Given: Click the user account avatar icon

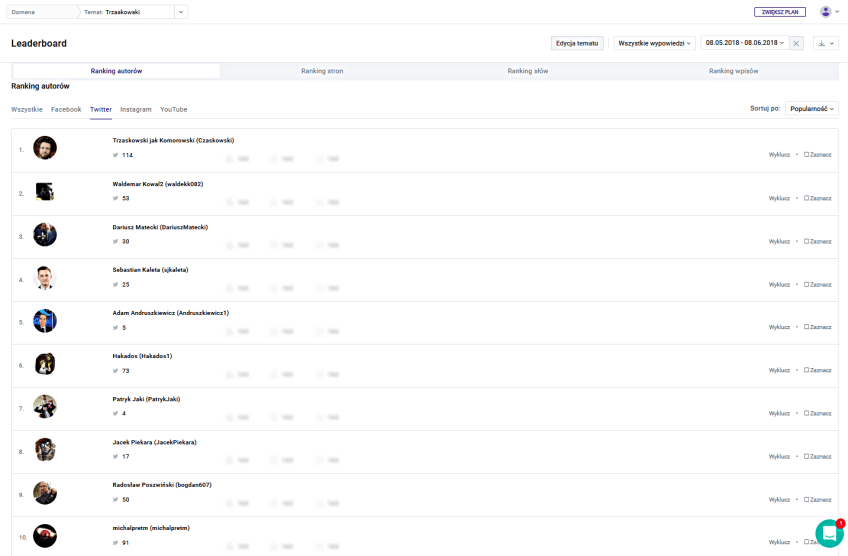Looking at the screenshot, I should 825,12.
